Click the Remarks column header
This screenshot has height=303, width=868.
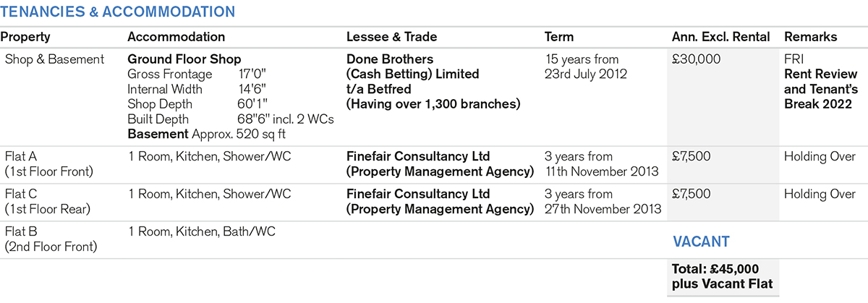pyautogui.click(x=810, y=37)
